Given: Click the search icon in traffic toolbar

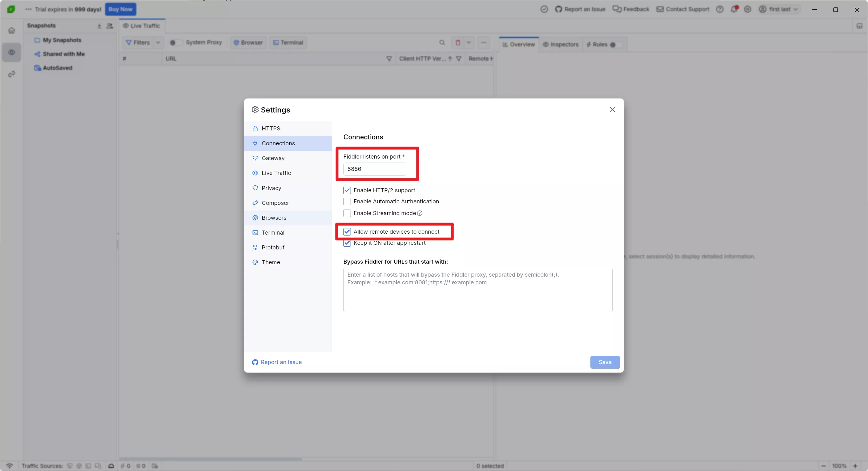Looking at the screenshot, I should click(x=442, y=42).
